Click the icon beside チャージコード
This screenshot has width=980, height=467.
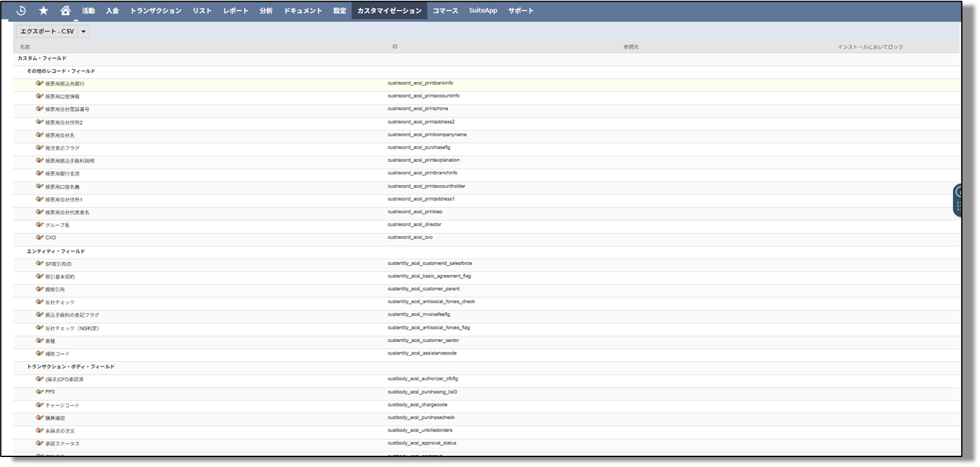click(x=39, y=405)
